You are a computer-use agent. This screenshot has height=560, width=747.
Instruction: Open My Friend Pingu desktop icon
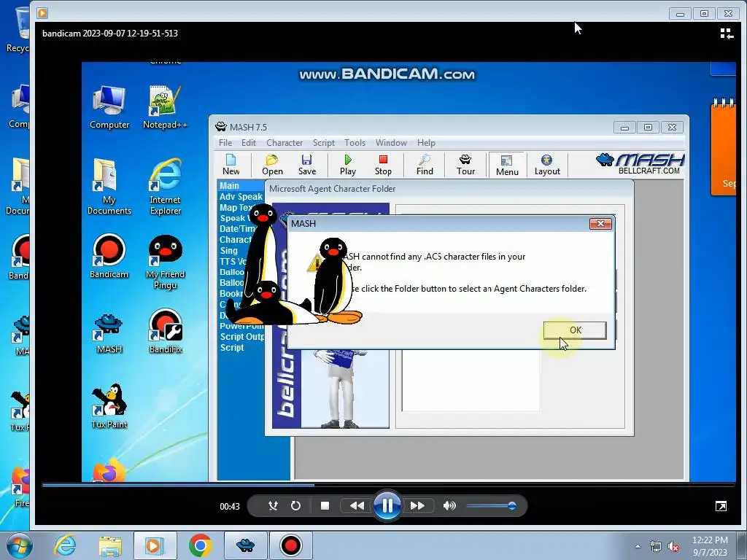click(166, 262)
